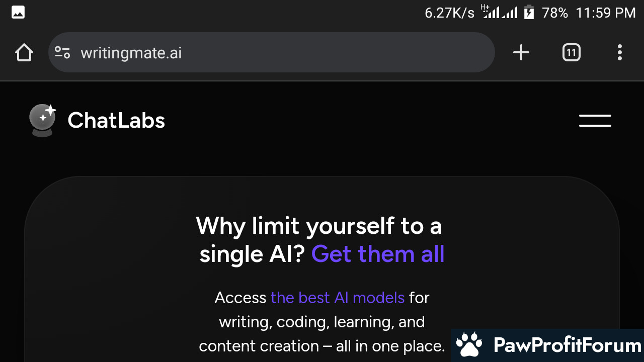Click the ChatLabs crystal ball logo
The width and height of the screenshot is (644, 362).
[x=42, y=121]
